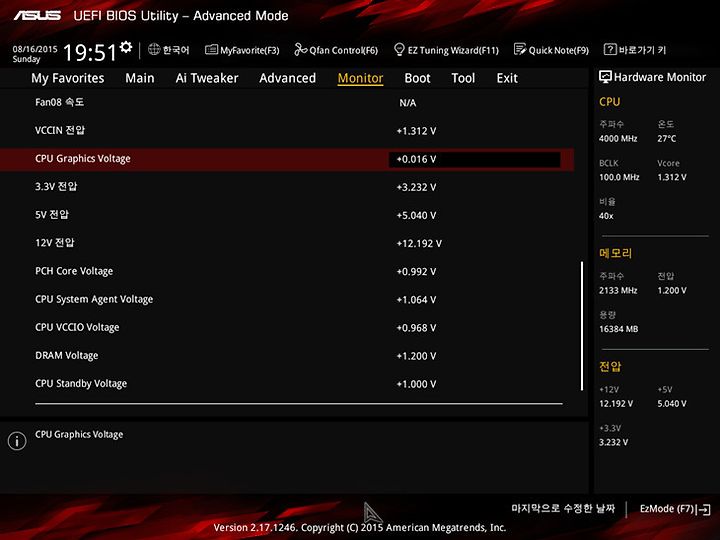Click the 27°C CPU temperature

pos(667,139)
